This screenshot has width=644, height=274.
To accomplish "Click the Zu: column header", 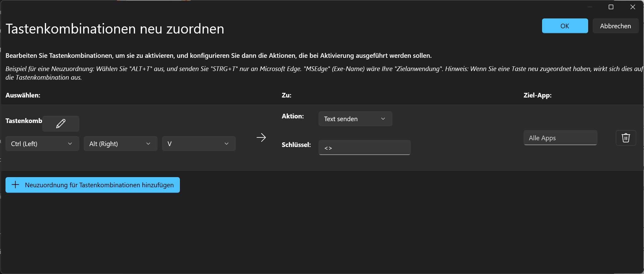I will 287,95.
